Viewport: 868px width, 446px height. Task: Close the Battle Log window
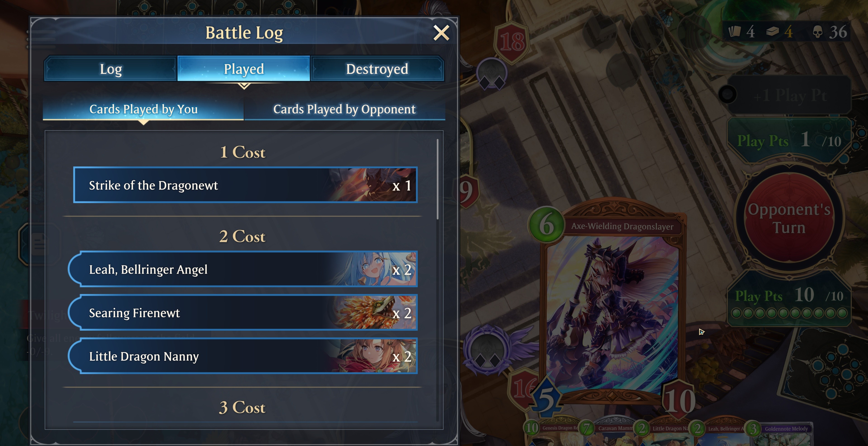(441, 33)
